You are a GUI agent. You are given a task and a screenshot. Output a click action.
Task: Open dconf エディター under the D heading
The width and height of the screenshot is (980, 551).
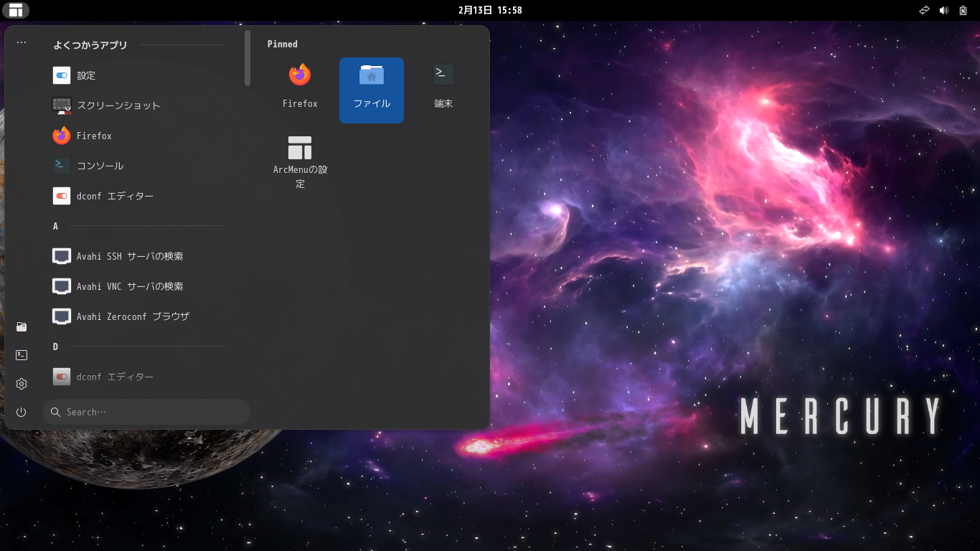[x=139, y=377]
